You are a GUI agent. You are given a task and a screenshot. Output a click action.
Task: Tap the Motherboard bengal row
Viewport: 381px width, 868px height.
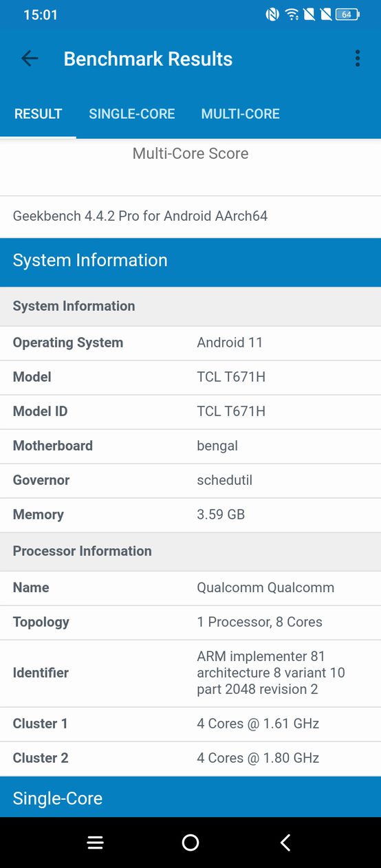(190, 446)
